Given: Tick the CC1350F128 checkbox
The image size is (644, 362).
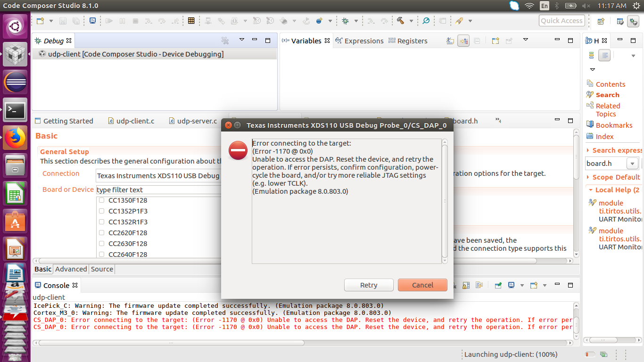Looking at the screenshot, I should point(101,200).
